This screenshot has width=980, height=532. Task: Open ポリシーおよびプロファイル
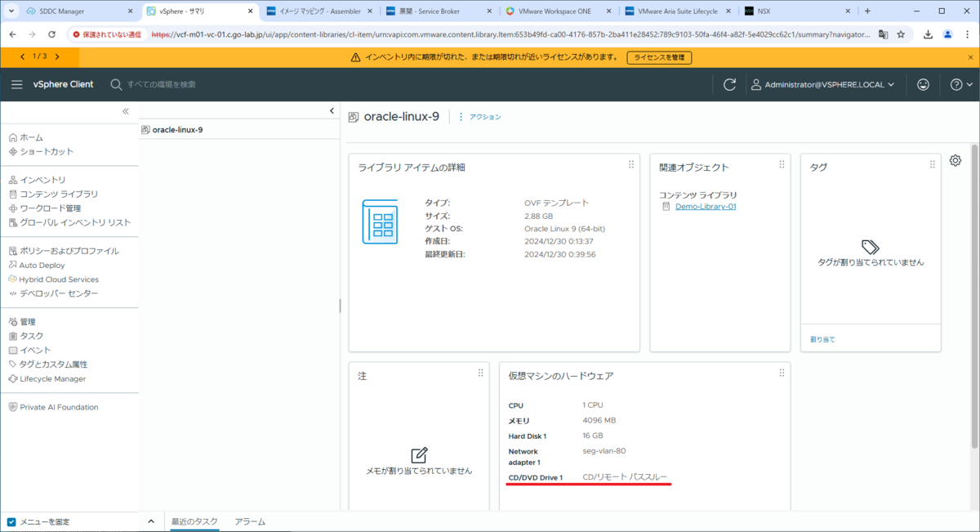pos(64,251)
